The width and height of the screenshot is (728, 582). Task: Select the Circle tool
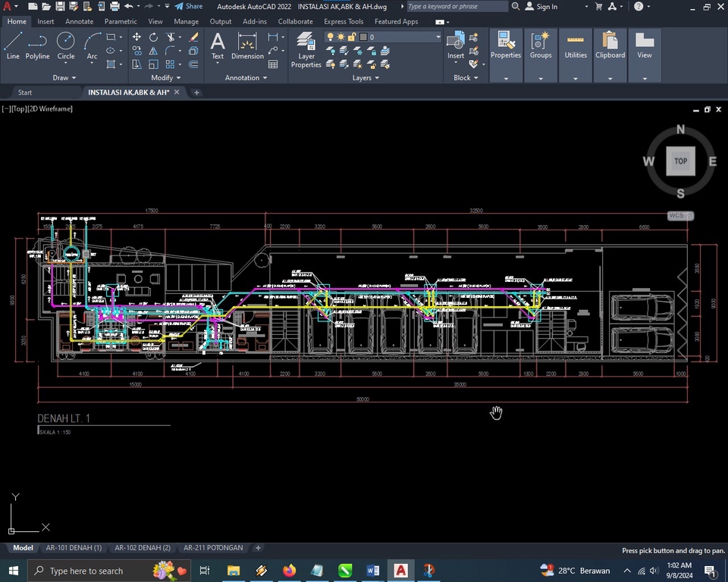65,45
